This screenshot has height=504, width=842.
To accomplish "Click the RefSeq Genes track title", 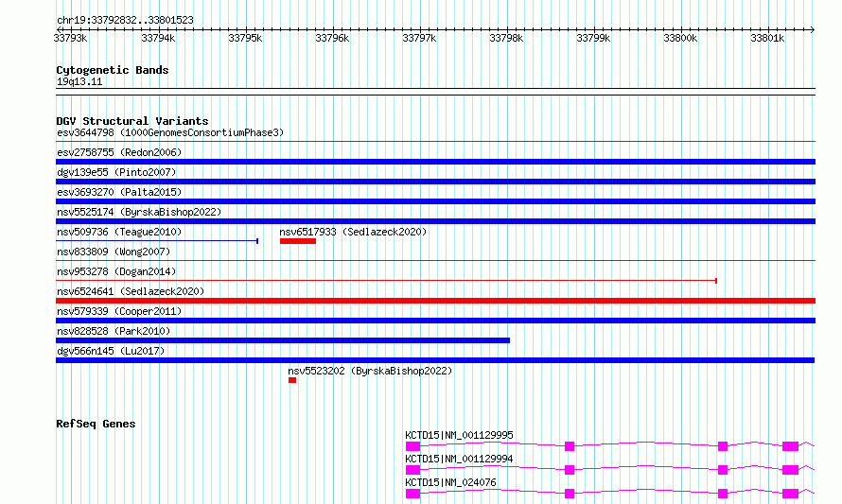I will pyautogui.click(x=96, y=424).
